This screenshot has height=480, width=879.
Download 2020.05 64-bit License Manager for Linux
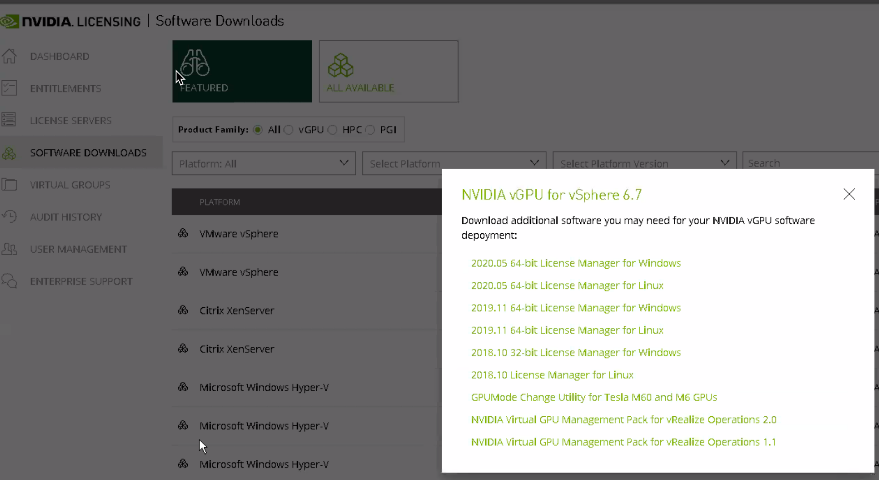point(567,285)
